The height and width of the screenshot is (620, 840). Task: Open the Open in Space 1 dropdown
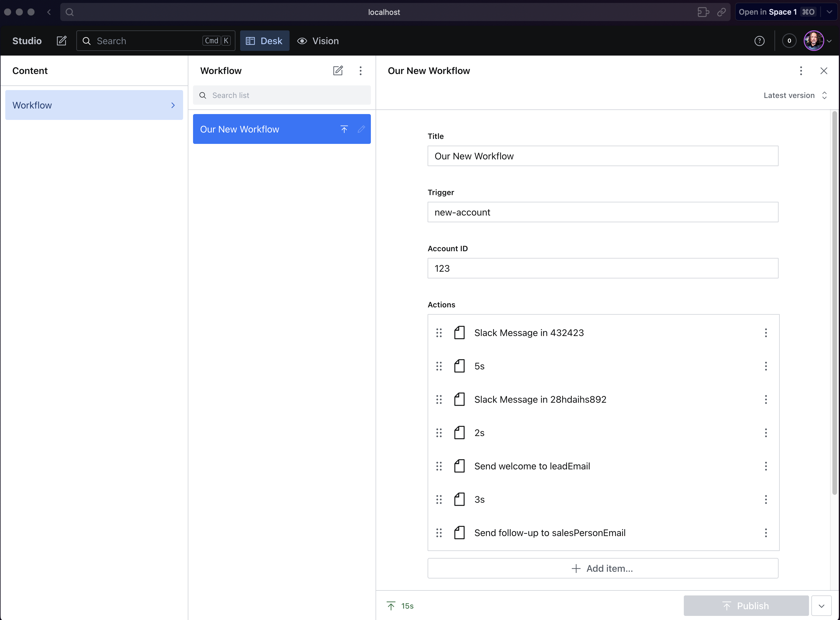point(829,12)
